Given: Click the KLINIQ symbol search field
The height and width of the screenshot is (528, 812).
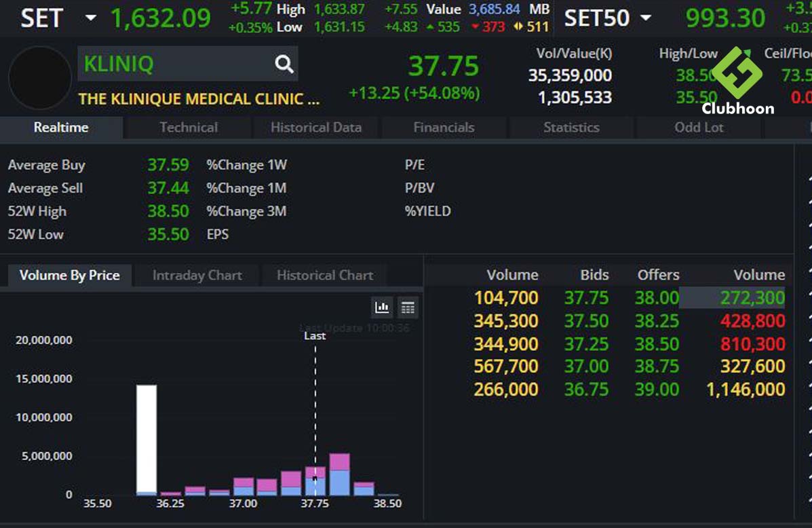Looking at the screenshot, I should 187,64.
